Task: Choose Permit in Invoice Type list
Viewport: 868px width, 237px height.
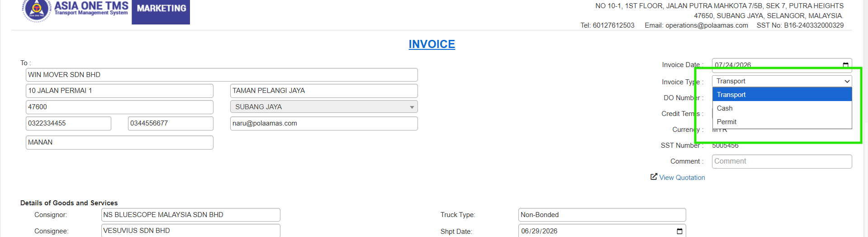Action: (x=782, y=122)
